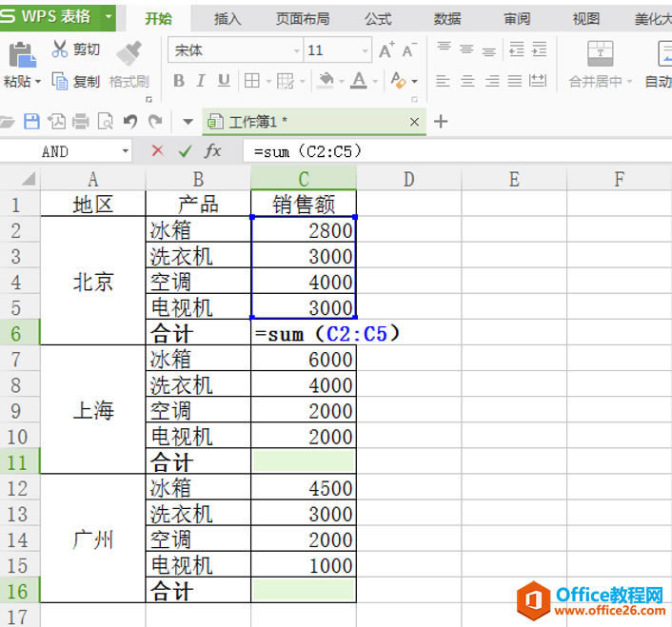Decrease font size with A- icon
672x627 pixels.
tap(409, 50)
